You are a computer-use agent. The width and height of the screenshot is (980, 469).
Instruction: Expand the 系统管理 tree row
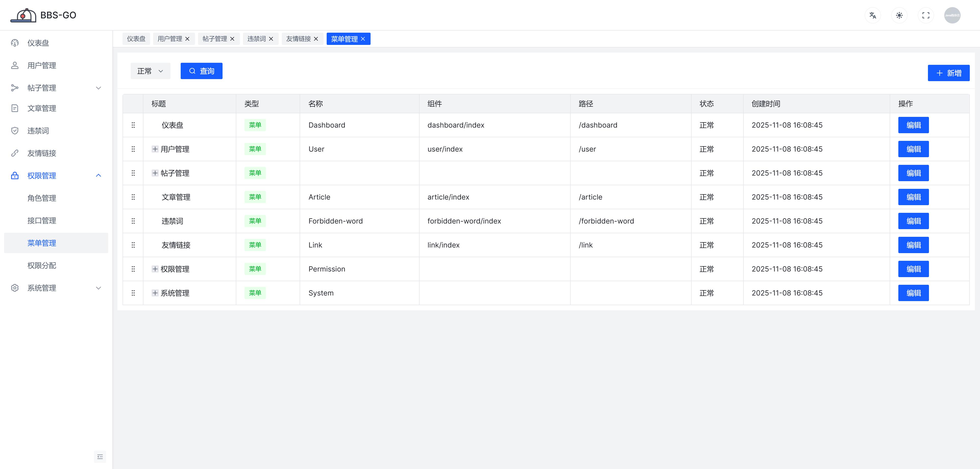coord(155,293)
